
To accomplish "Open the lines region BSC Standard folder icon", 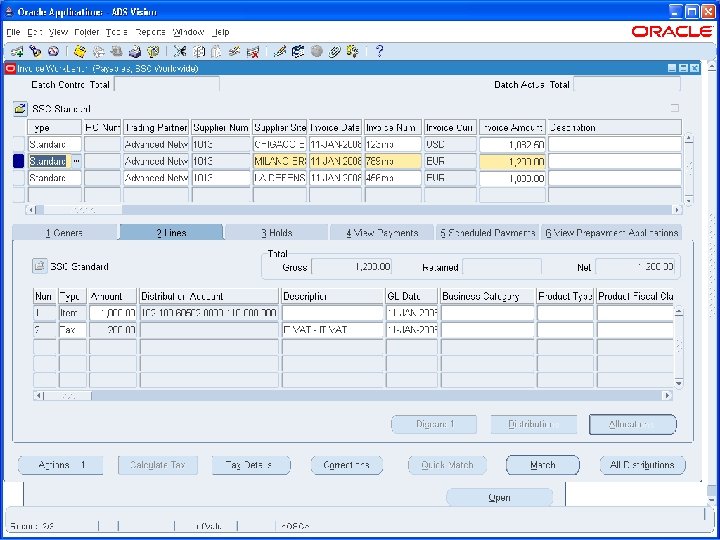I will point(39,266).
